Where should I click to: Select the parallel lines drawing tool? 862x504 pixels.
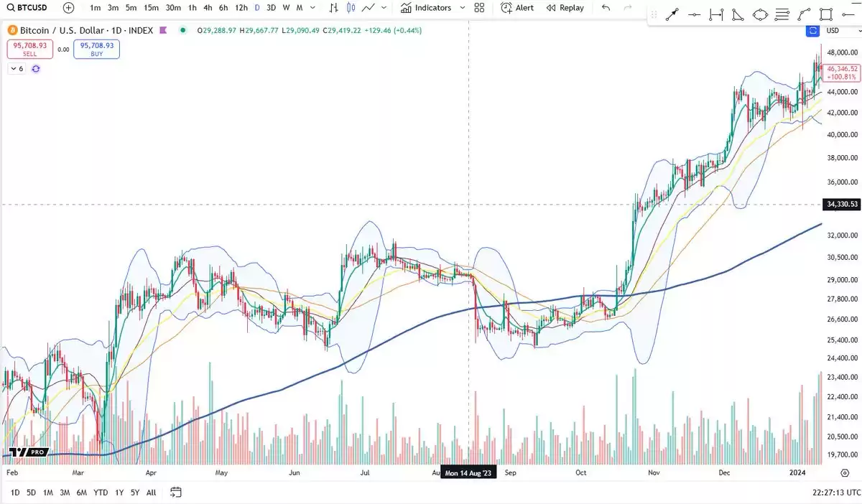[782, 14]
